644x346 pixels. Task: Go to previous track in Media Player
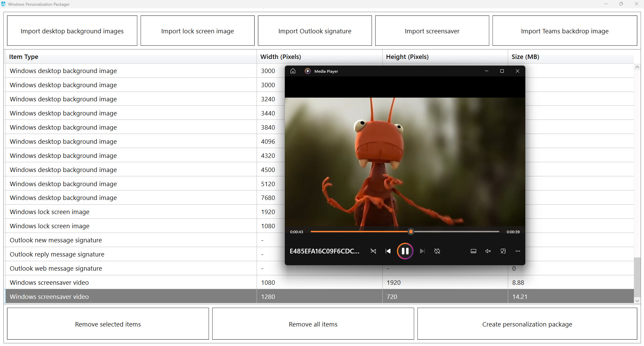(388, 251)
